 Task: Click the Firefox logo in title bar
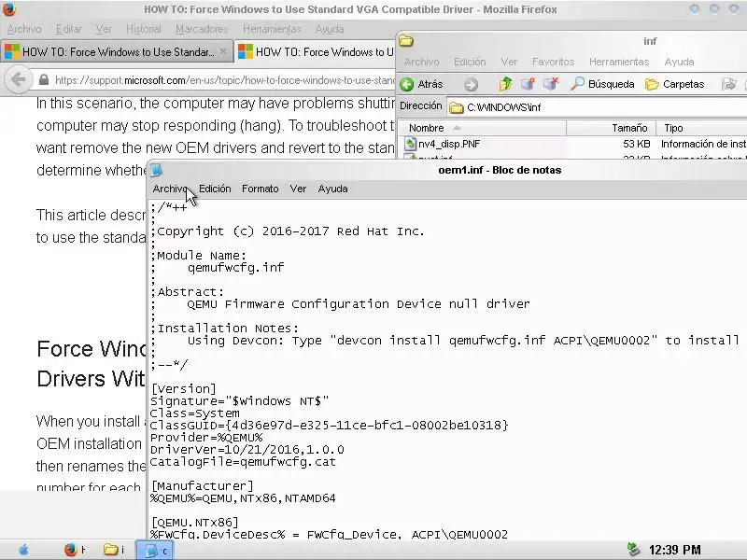click(x=9, y=9)
